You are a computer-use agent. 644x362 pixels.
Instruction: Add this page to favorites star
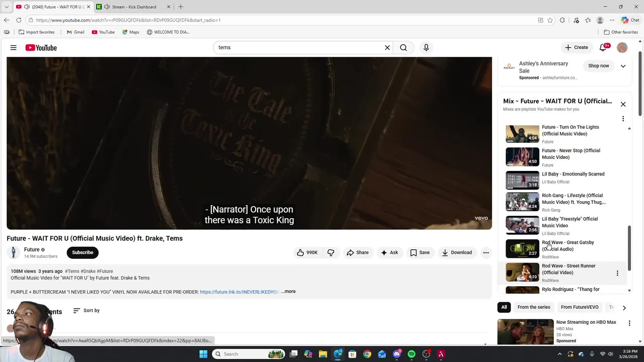point(550,20)
